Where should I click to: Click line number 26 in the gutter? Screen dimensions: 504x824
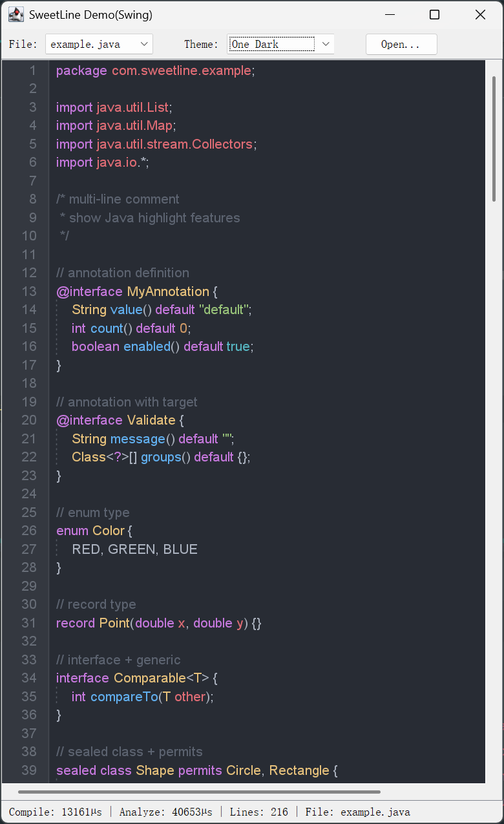pos(29,531)
